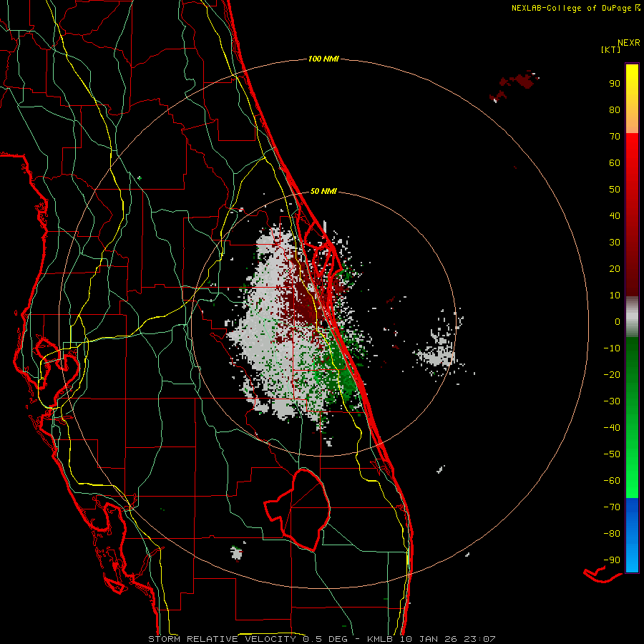644x644 pixels.
Task: Select the -30 scale value
Action: point(612,401)
